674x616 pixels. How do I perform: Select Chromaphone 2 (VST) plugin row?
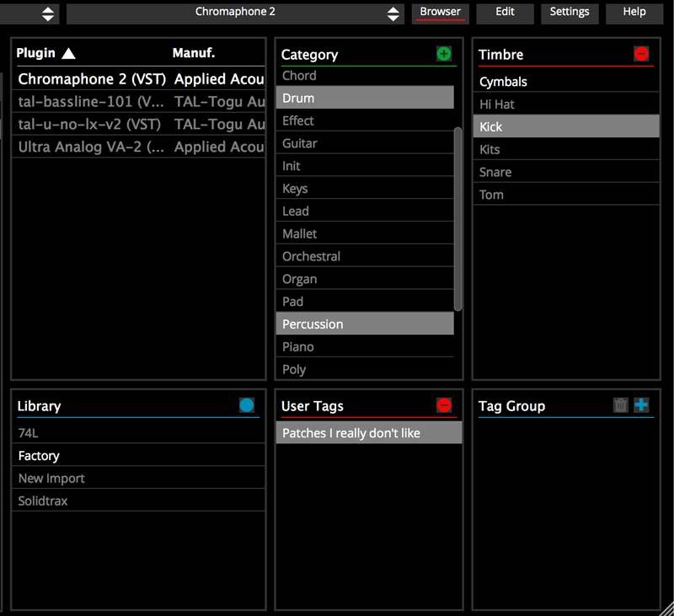[x=138, y=78]
